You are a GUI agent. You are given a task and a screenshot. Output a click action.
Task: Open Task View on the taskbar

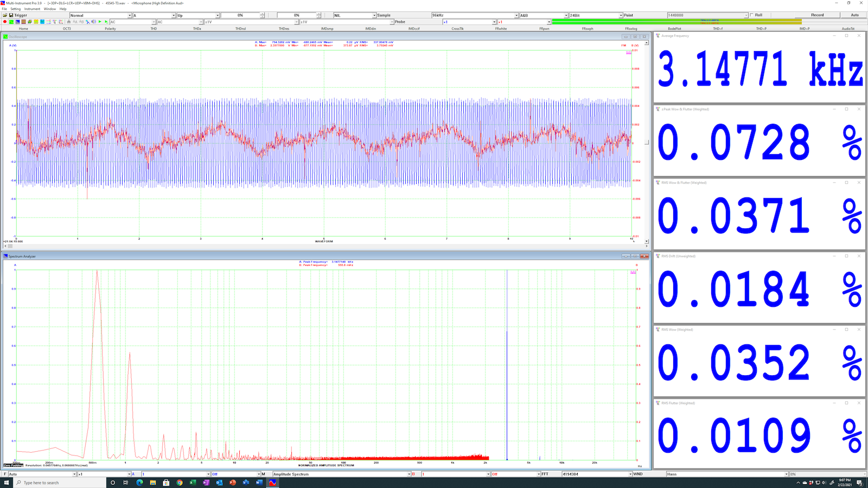click(126, 483)
